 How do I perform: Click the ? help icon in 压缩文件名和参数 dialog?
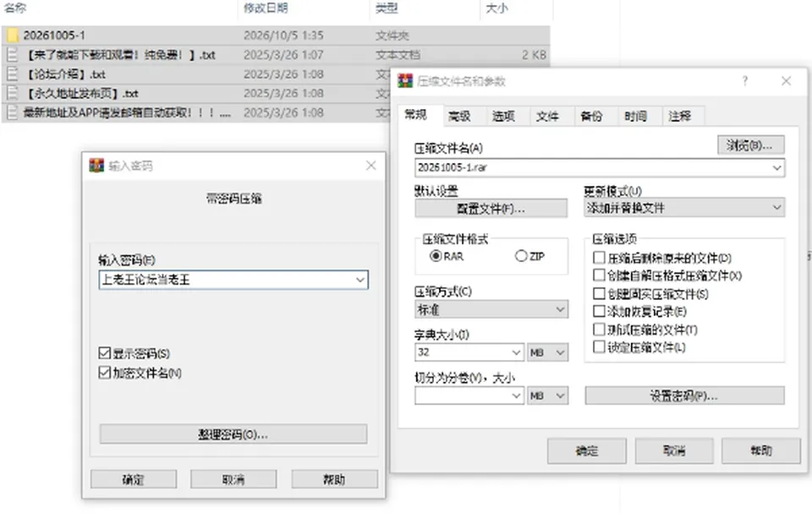coord(744,81)
